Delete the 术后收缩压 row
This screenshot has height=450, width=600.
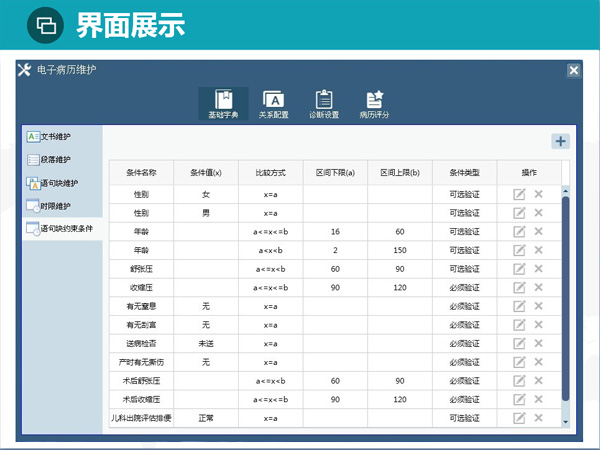[538, 399]
